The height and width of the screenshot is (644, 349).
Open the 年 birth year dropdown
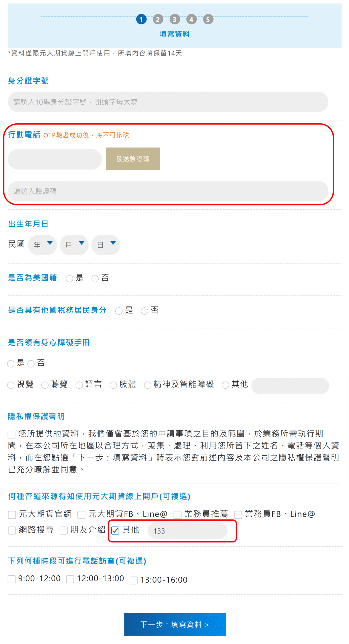(43, 245)
